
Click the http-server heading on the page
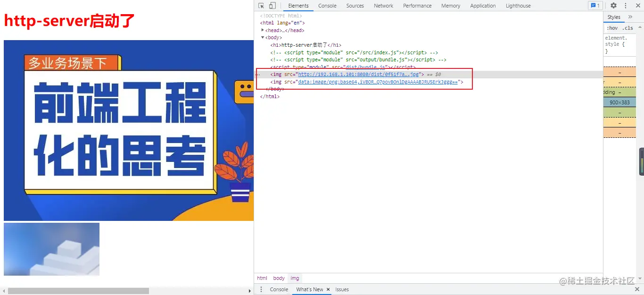click(69, 21)
